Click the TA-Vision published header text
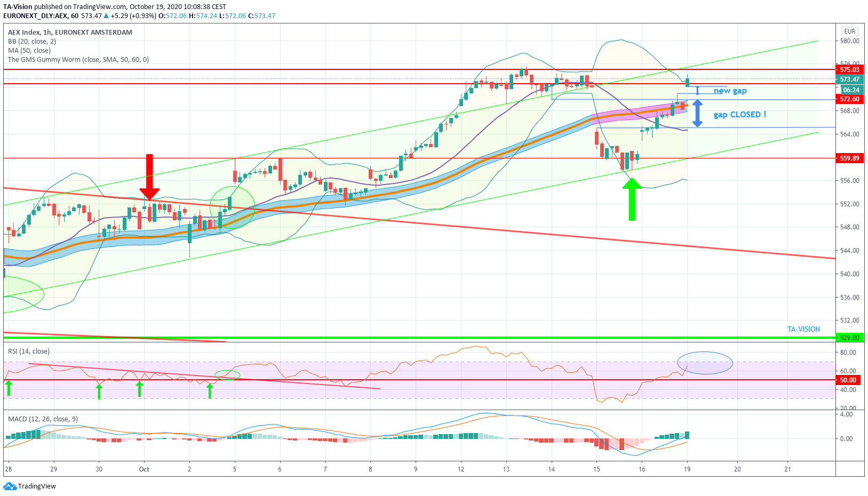Screen dimensions: 868x496 [114, 6]
